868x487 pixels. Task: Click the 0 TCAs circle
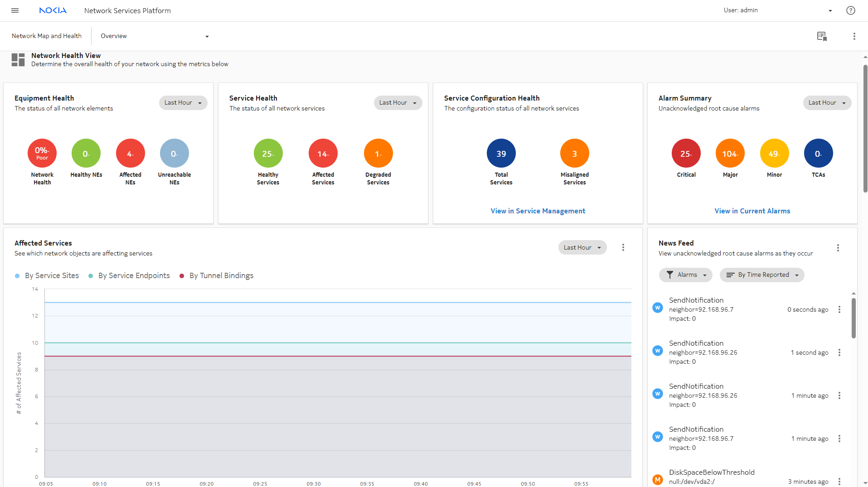point(819,153)
